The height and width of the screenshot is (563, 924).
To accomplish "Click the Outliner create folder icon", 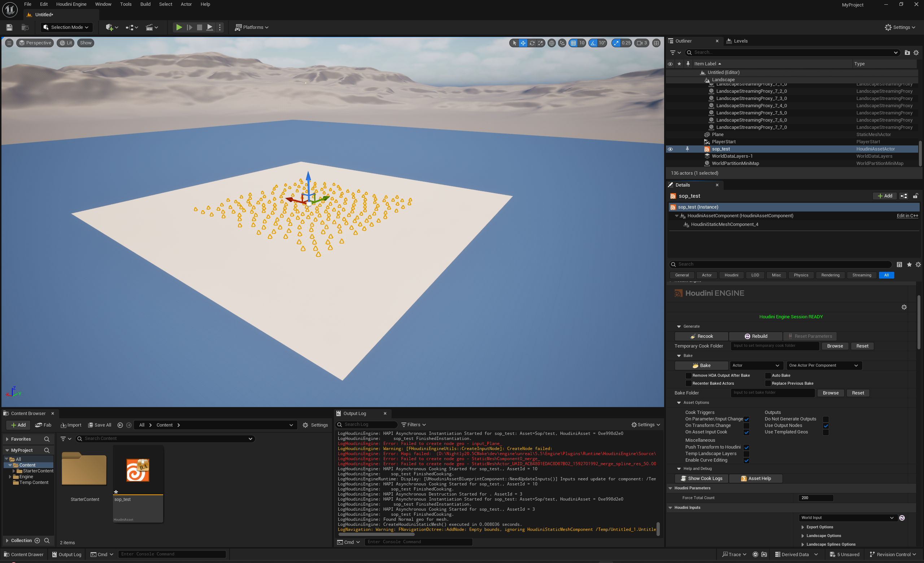I will click(907, 53).
